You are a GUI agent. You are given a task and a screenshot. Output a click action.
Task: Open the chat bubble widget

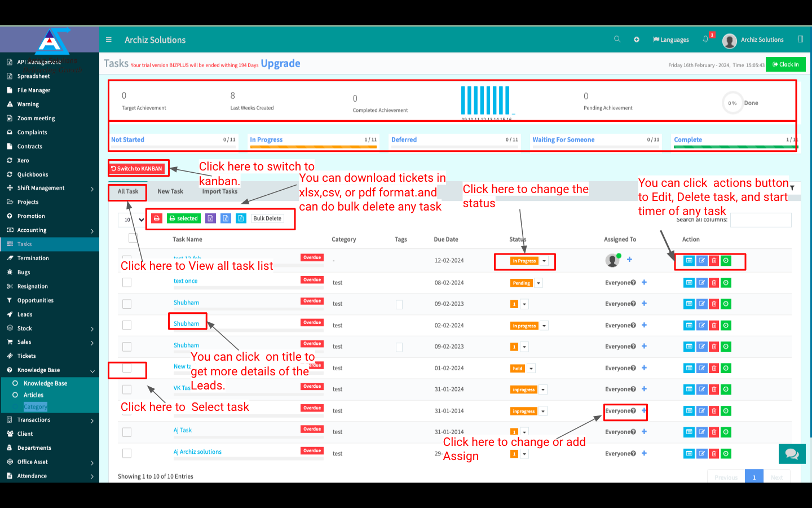(792, 453)
